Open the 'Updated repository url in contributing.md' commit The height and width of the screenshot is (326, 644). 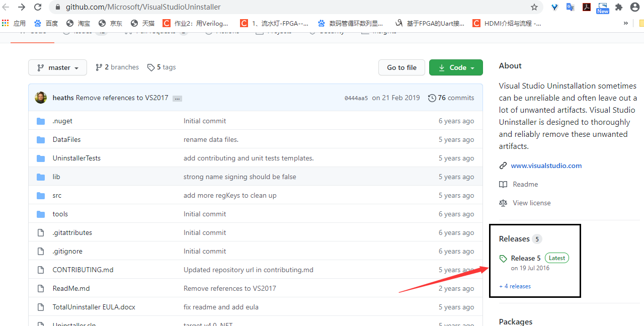(x=249, y=270)
